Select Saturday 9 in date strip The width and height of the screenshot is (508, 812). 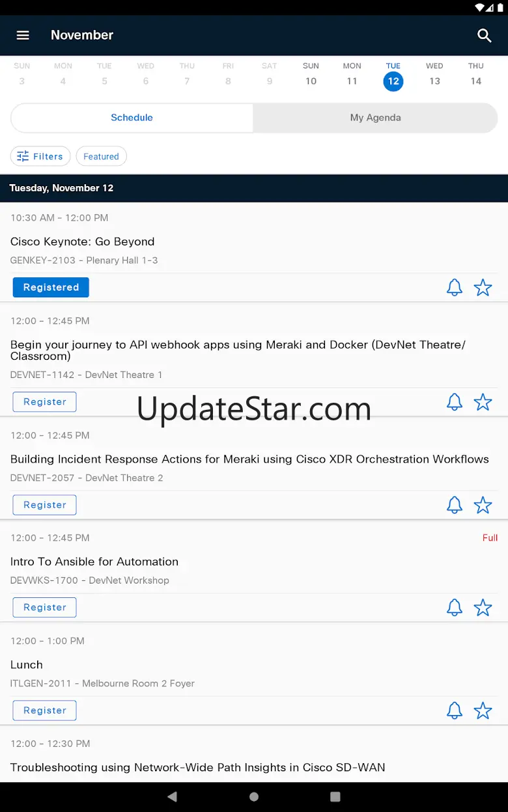269,74
